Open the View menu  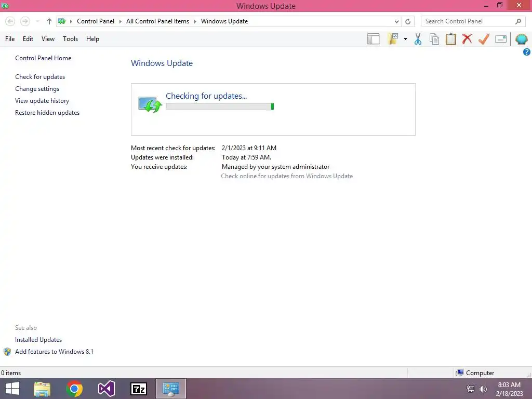pyautogui.click(x=48, y=39)
